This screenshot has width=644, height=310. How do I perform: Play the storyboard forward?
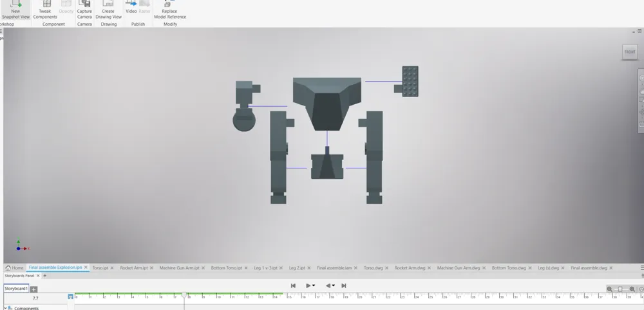click(308, 286)
